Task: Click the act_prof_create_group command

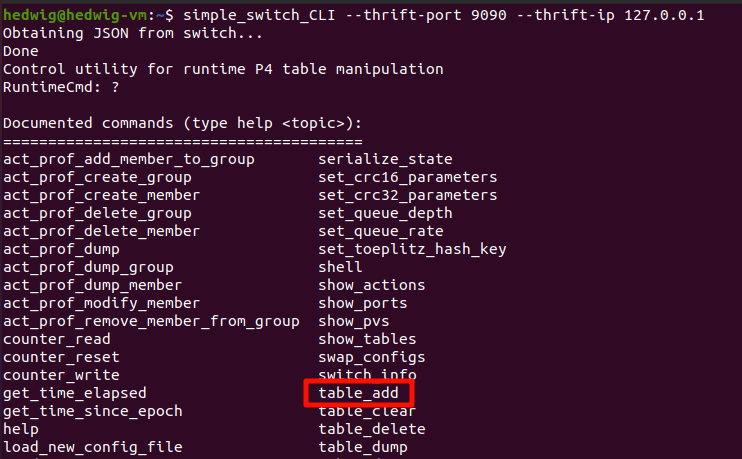Action: point(97,177)
